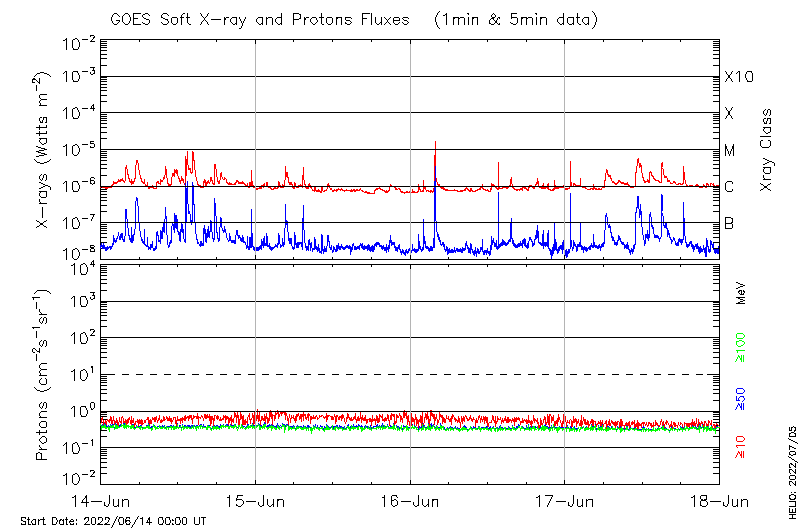Select the Protons flux y-axis label
The width and height of the screenshot is (800, 530).
click(43, 375)
